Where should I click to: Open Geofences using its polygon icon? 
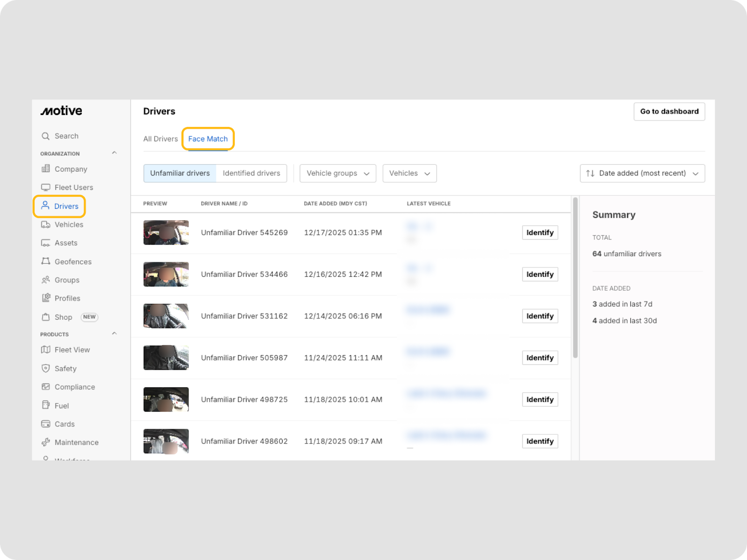[45, 261]
